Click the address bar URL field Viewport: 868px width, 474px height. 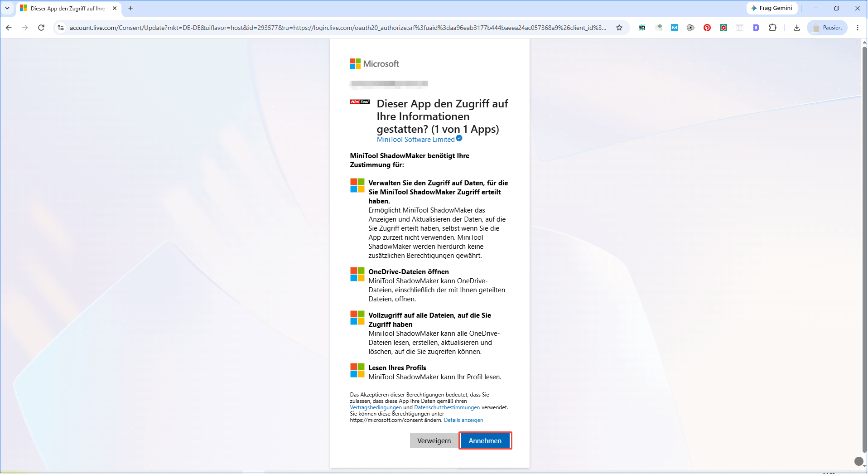tap(338, 28)
